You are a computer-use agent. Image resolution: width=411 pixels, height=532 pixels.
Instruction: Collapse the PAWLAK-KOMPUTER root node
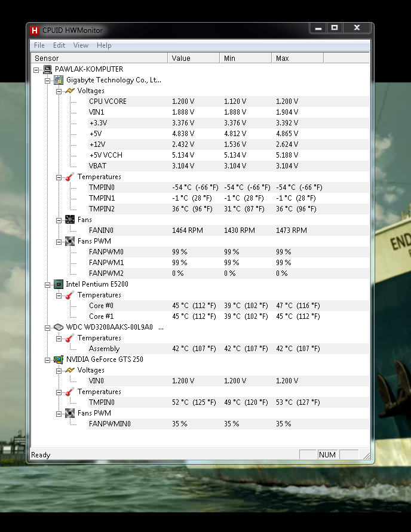pos(36,70)
